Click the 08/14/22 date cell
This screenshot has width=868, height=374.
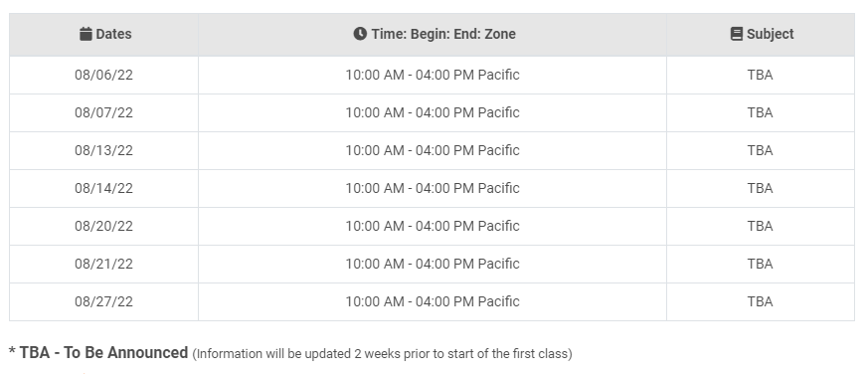coord(103,188)
